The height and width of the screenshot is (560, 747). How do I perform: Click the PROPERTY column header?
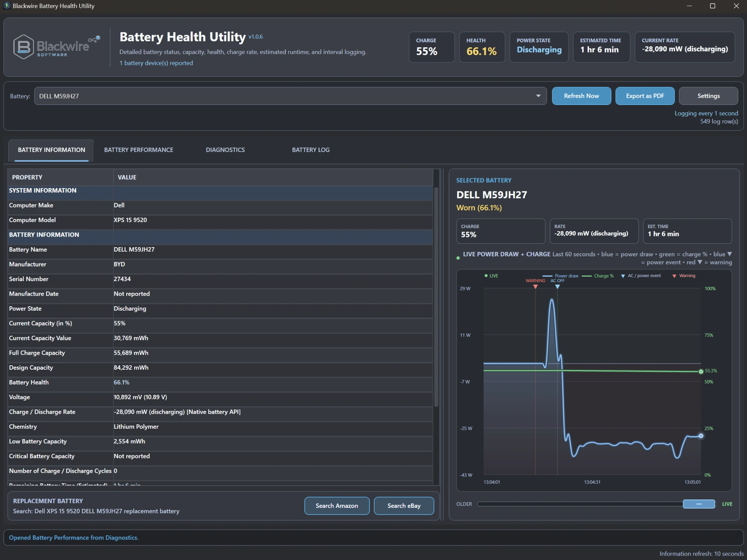coord(61,177)
